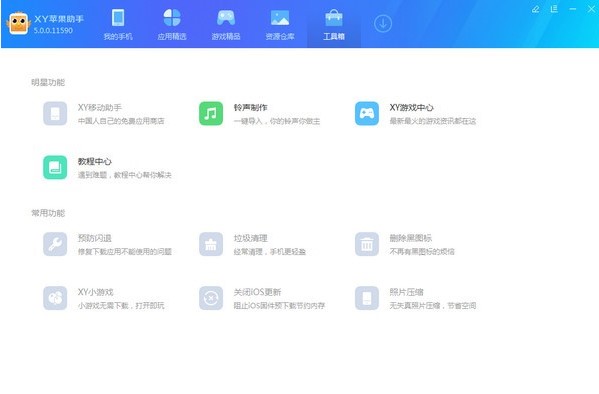Click the 明星功能 section heading

(x=48, y=82)
